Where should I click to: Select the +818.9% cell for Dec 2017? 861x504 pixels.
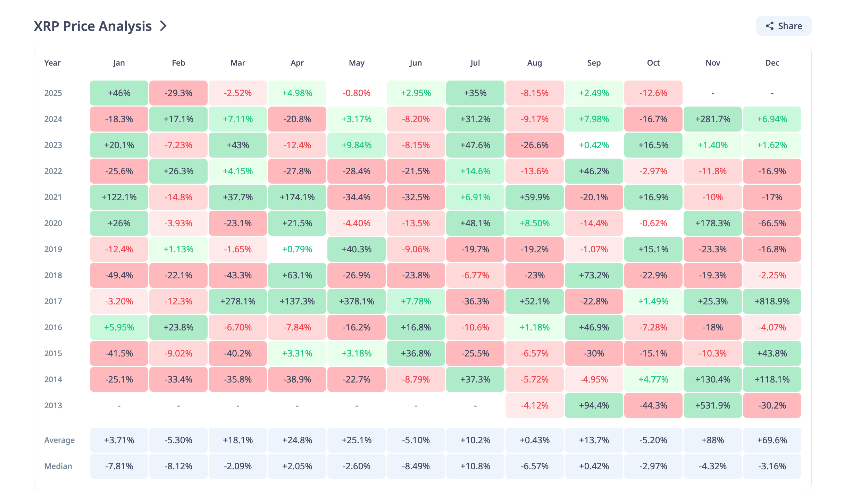[772, 301]
